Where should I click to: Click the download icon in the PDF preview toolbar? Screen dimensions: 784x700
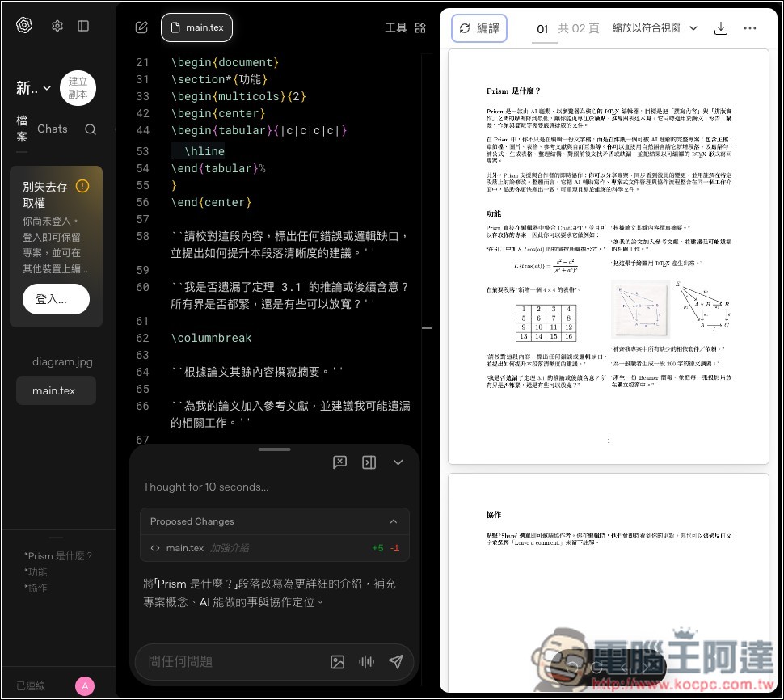[x=720, y=27]
